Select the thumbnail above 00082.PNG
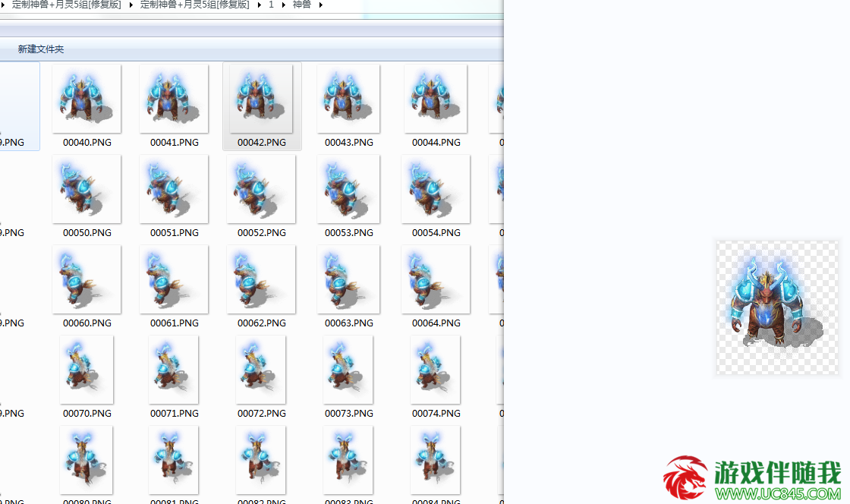The width and height of the screenshot is (850, 504). (261, 460)
